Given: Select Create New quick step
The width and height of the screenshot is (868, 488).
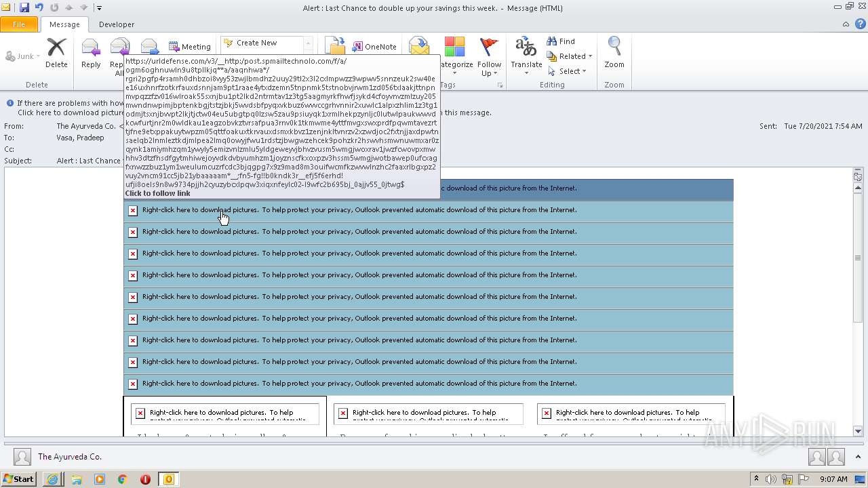Looking at the screenshot, I should (257, 43).
